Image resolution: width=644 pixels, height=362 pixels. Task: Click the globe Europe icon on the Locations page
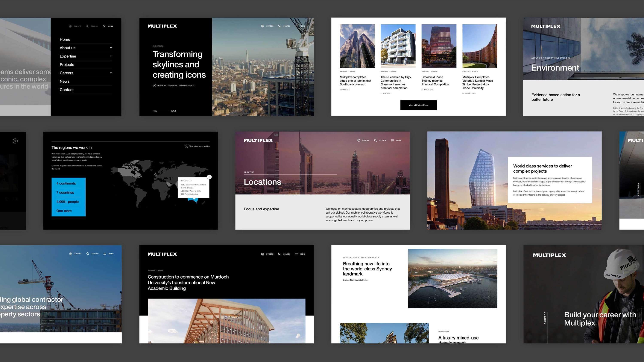[358, 140]
